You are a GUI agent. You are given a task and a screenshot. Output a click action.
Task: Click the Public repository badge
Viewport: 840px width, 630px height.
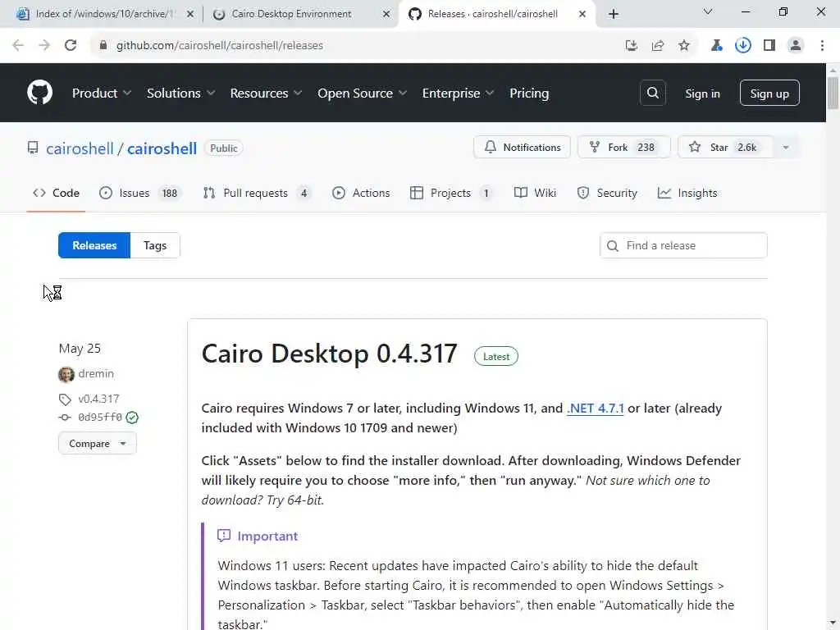[223, 148]
